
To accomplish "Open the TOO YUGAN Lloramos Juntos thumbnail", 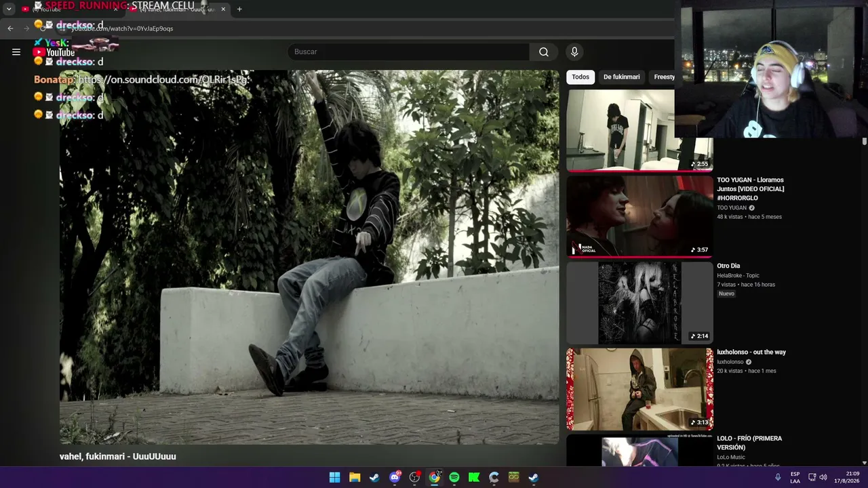I will pos(639,216).
